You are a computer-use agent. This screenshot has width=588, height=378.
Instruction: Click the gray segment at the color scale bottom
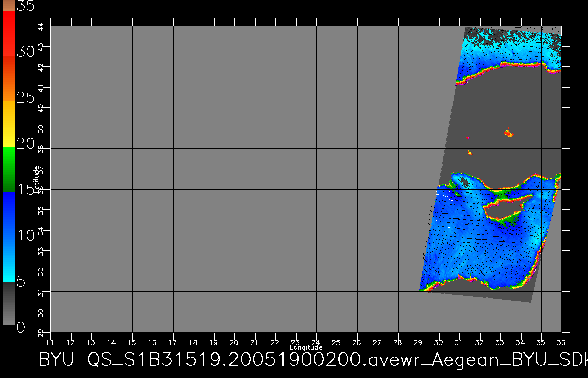click(9, 303)
